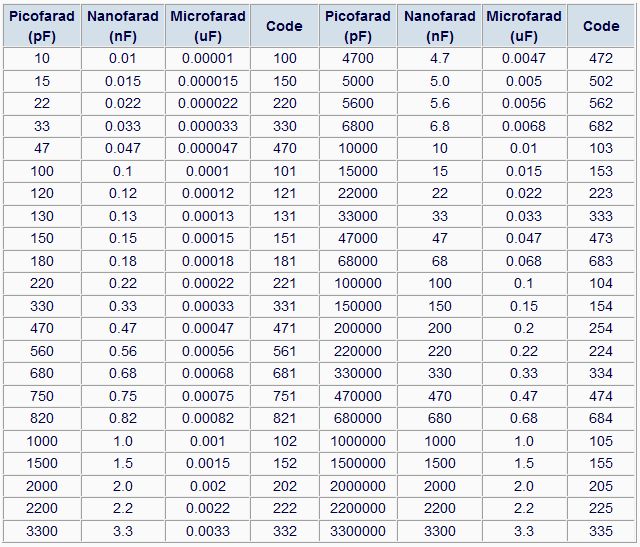
Task: Select the 0.000047 microfarad value
Action: pyautogui.click(x=207, y=148)
